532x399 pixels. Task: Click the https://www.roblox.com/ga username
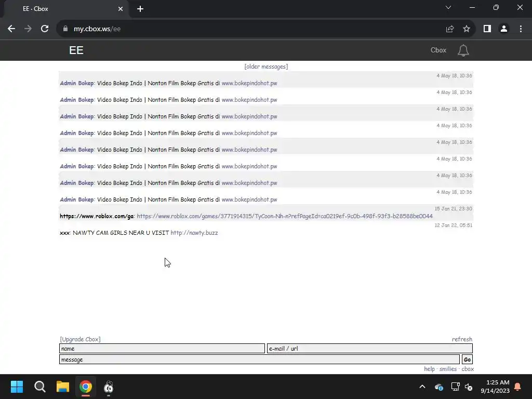(97, 216)
